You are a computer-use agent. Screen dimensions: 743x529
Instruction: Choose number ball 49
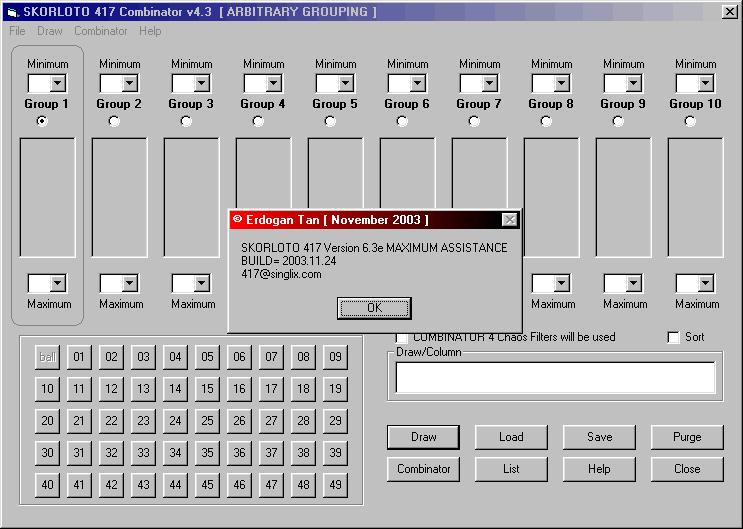[x=335, y=485]
